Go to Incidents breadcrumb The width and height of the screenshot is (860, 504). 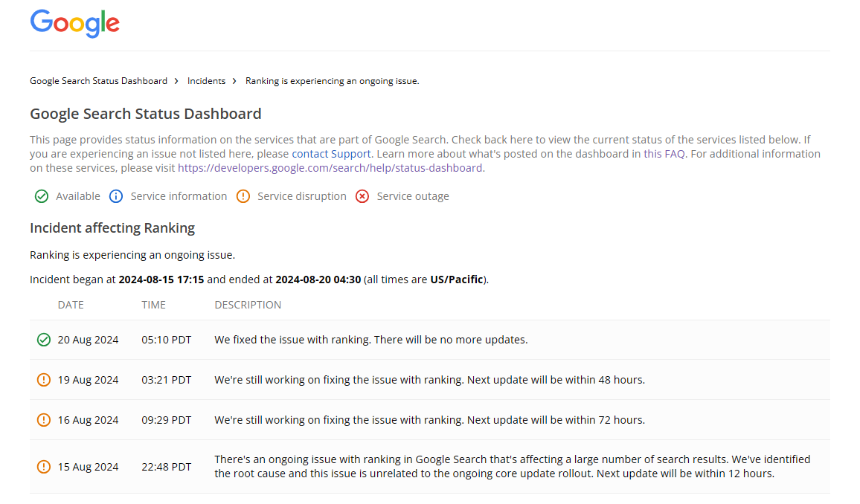(206, 81)
